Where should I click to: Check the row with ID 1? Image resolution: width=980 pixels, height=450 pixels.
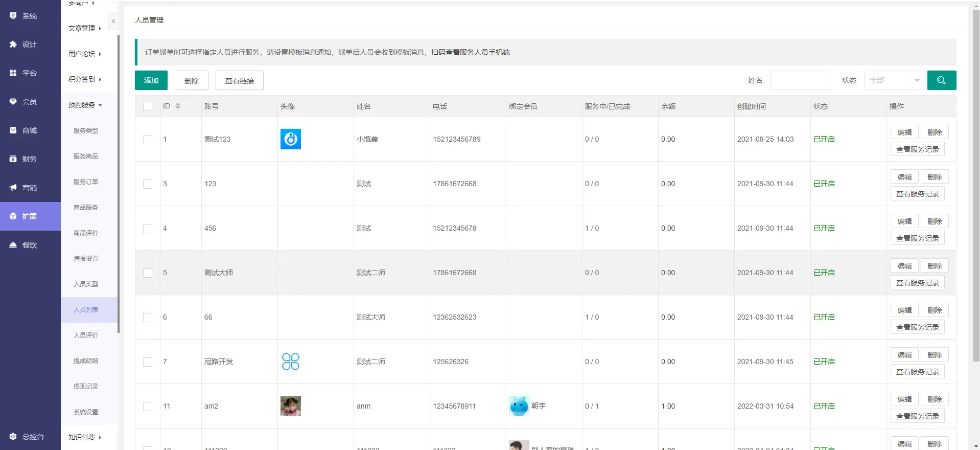pyautogui.click(x=148, y=140)
